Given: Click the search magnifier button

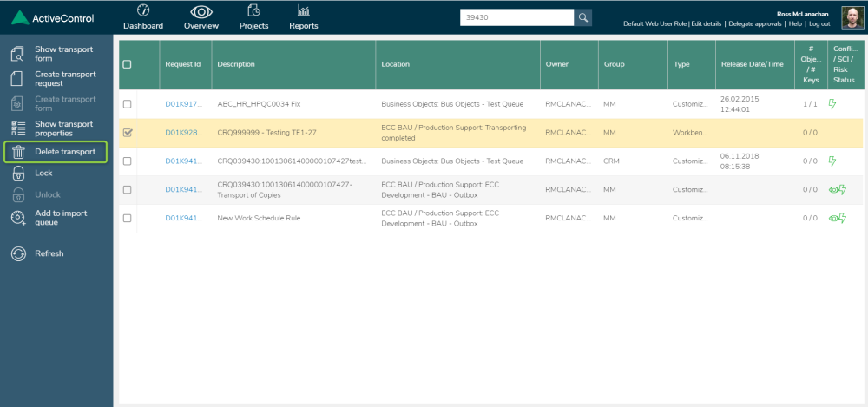Looking at the screenshot, I should pos(583,17).
